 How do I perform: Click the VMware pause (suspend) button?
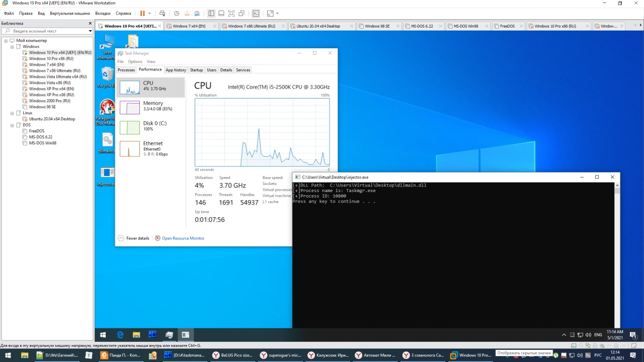point(142,14)
